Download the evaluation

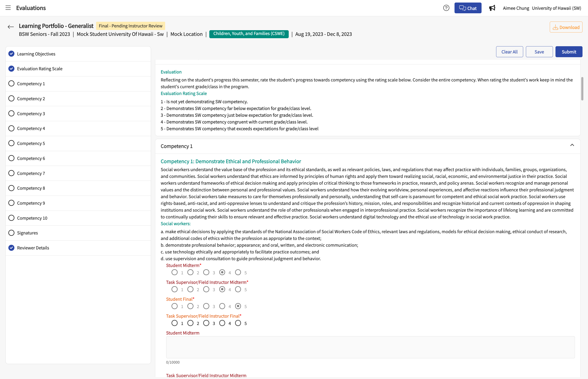tap(566, 27)
